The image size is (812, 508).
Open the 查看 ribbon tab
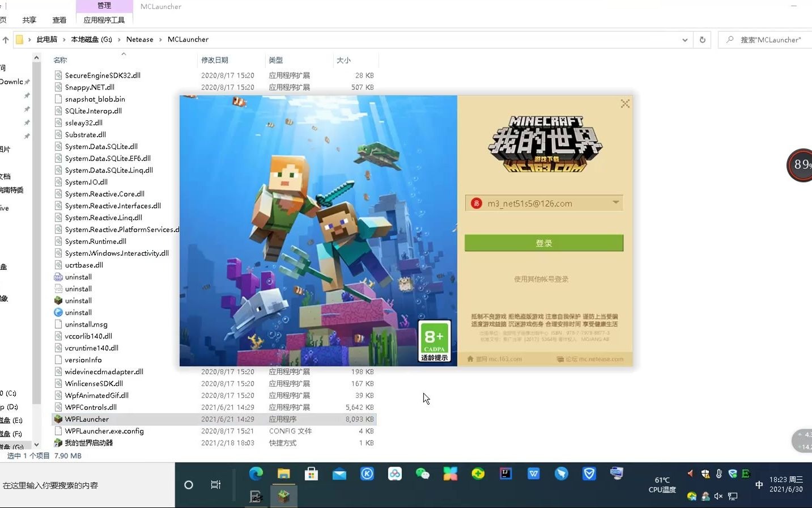point(59,20)
